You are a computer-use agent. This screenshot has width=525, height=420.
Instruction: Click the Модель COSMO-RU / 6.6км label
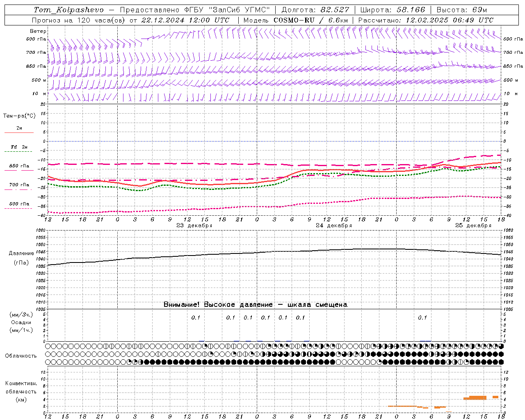295,20
